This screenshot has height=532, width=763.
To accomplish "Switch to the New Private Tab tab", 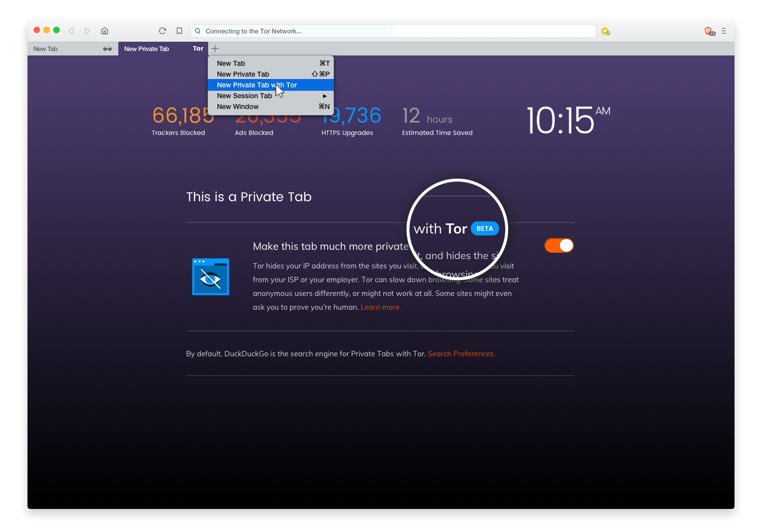I will (x=163, y=49).
